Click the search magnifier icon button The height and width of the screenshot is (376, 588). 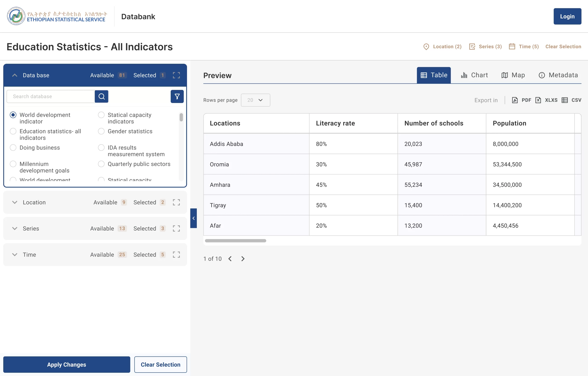[101, 96]
